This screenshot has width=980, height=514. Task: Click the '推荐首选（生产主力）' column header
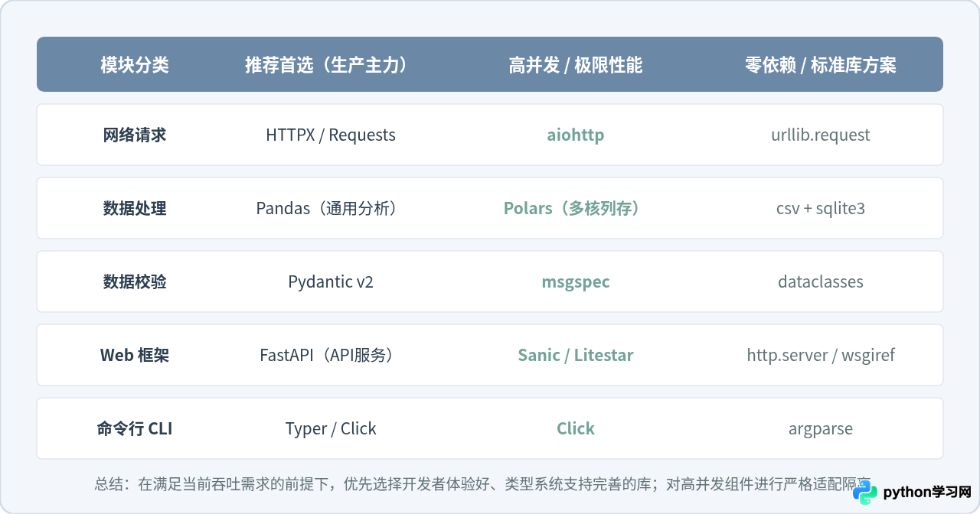[x=331, y=65]
